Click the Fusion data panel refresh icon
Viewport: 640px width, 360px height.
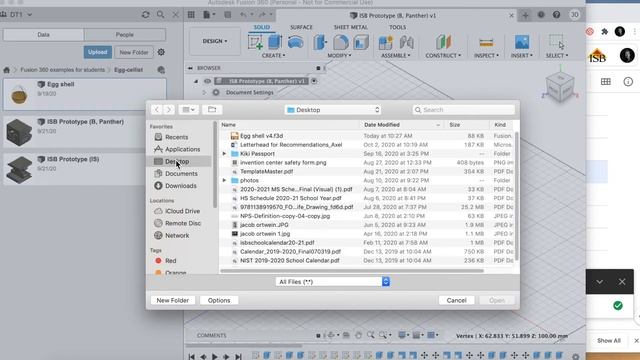(145, 15)
